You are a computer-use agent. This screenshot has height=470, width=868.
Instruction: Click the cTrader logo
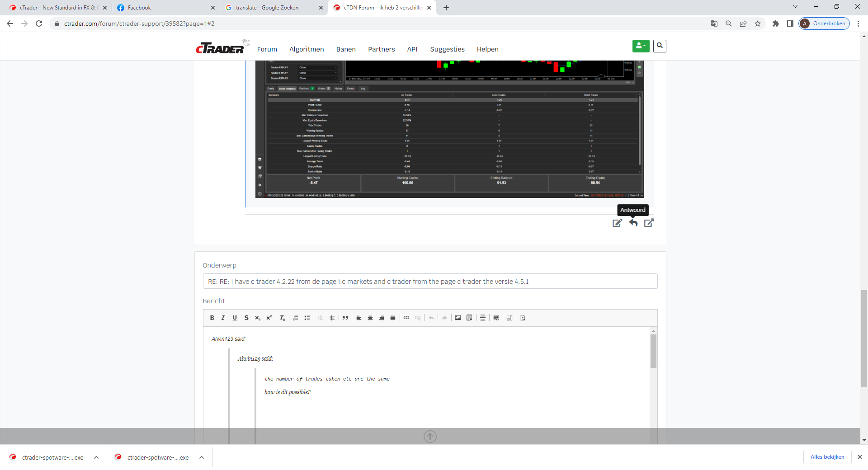[221, 48]
